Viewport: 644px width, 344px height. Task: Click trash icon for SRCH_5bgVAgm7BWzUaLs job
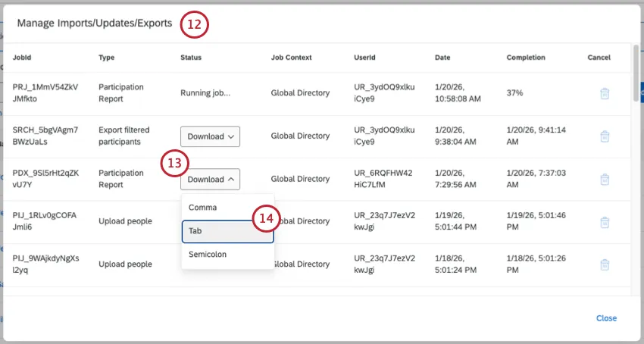tap(604, 136)
